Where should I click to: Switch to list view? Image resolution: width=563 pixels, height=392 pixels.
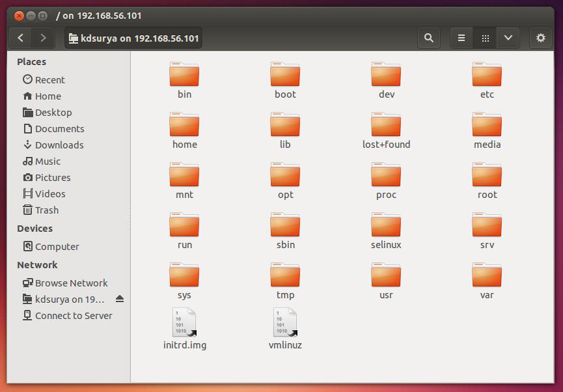coord(461,38)
